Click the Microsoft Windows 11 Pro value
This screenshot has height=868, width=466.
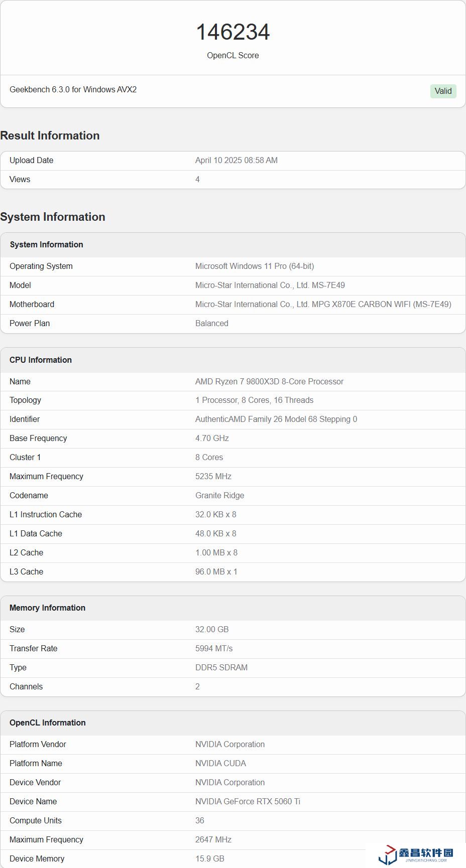coord(255,266)
